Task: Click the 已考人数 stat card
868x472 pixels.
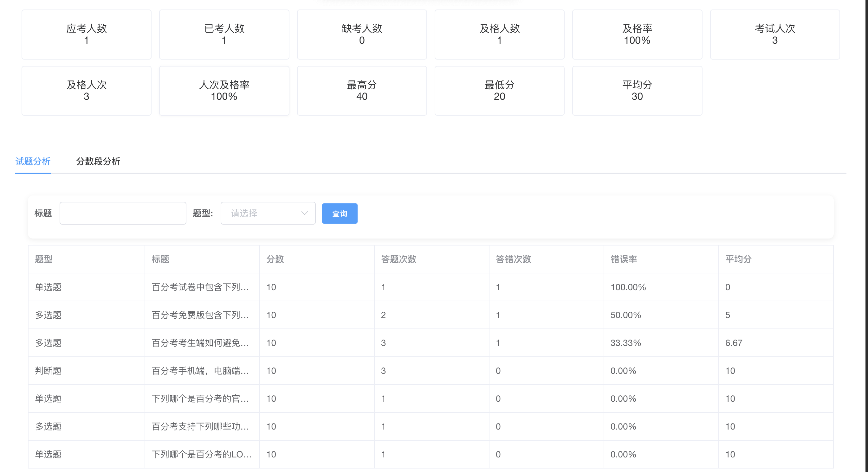Action: tap(224, 34)
